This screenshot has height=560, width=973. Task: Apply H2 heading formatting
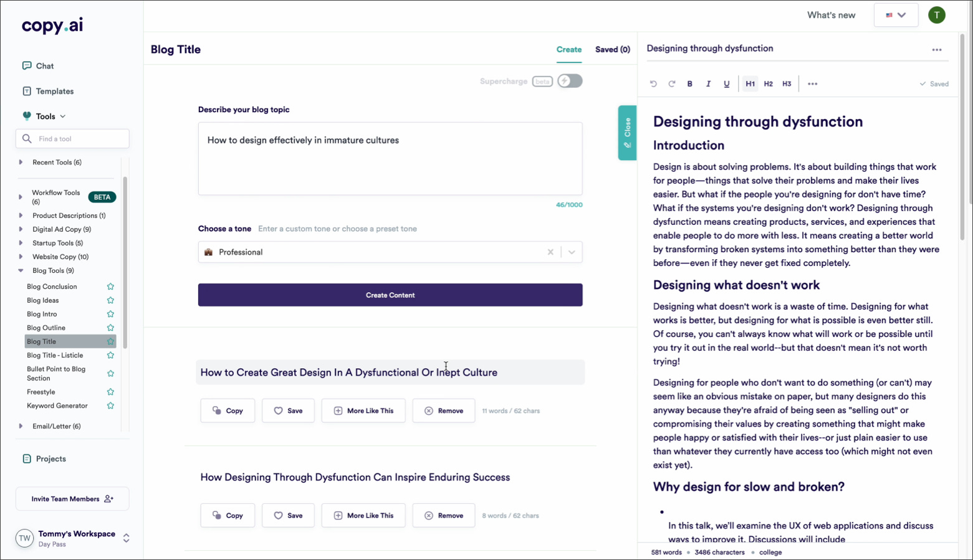[x=768, y=83]
